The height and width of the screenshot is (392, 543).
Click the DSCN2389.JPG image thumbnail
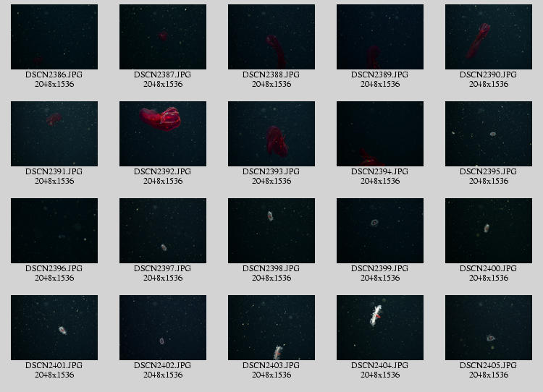[x=380, y=37]
